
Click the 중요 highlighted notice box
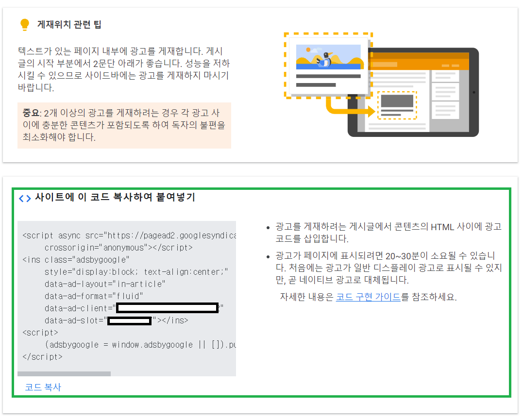coord(124,125)
